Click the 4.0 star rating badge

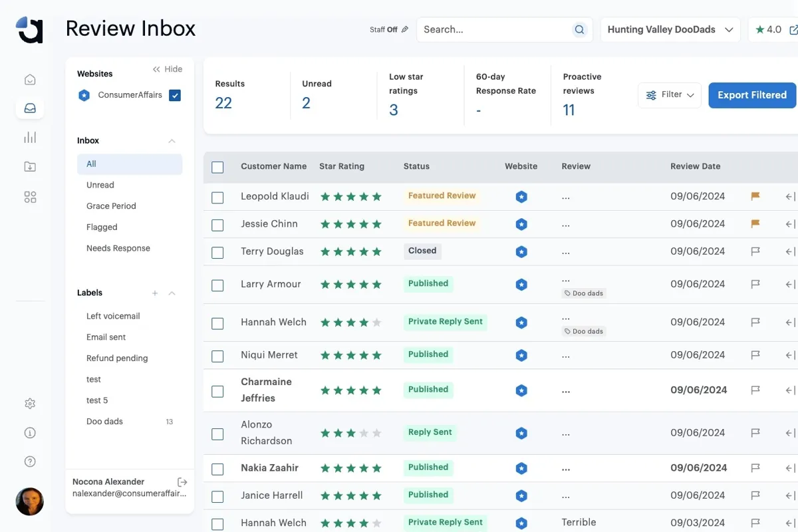coord(768,29)
